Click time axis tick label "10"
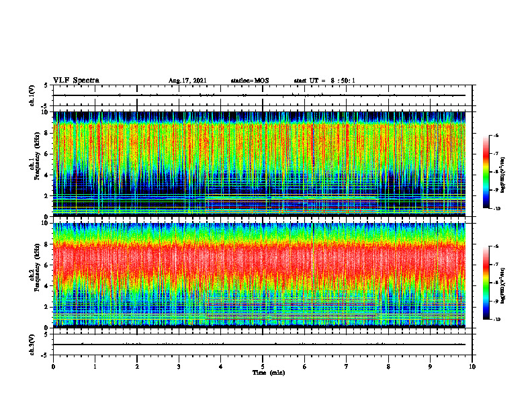532x411 pixels. (472, 367)
